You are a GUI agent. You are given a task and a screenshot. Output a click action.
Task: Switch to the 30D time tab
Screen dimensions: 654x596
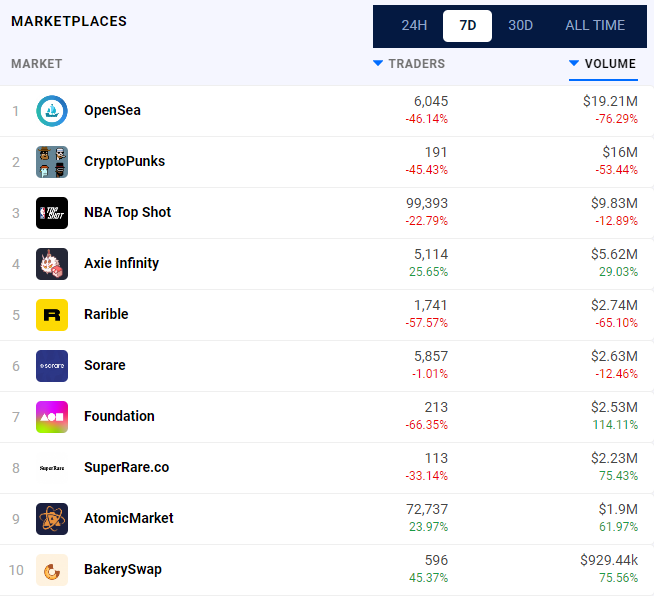pyautogui.click(x=521, y=25)
